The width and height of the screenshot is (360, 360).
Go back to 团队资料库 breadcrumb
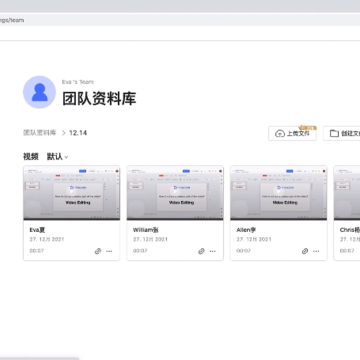(x=40, y=133)
